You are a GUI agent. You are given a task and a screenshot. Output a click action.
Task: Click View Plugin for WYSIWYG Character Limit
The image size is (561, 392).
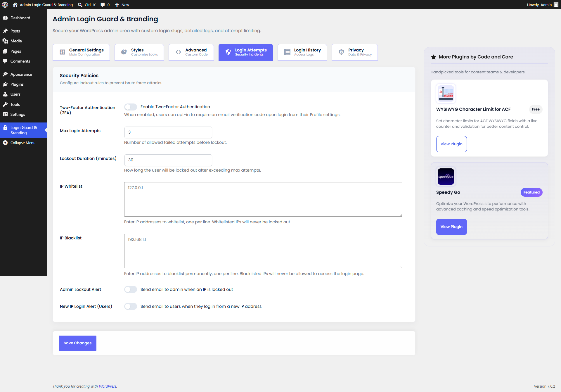click(451, 144)
